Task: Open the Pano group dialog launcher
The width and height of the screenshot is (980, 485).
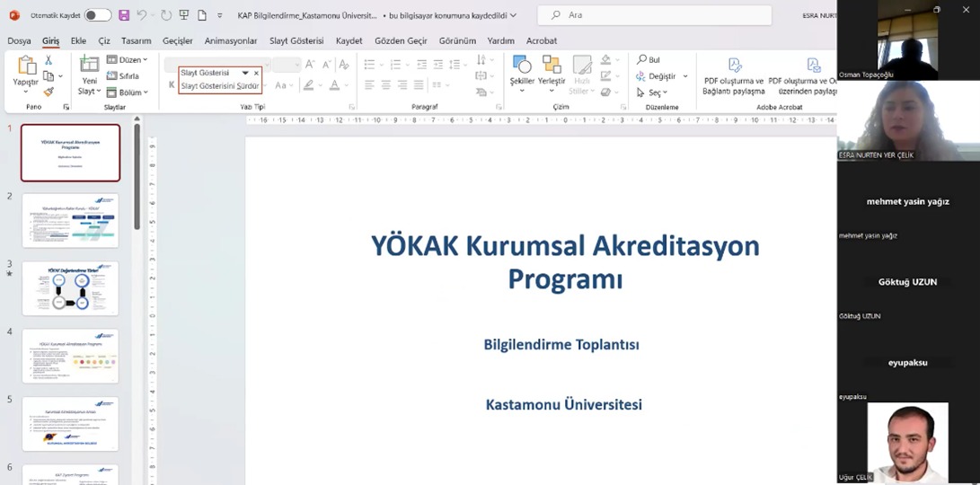Action: tap(66, 108)
